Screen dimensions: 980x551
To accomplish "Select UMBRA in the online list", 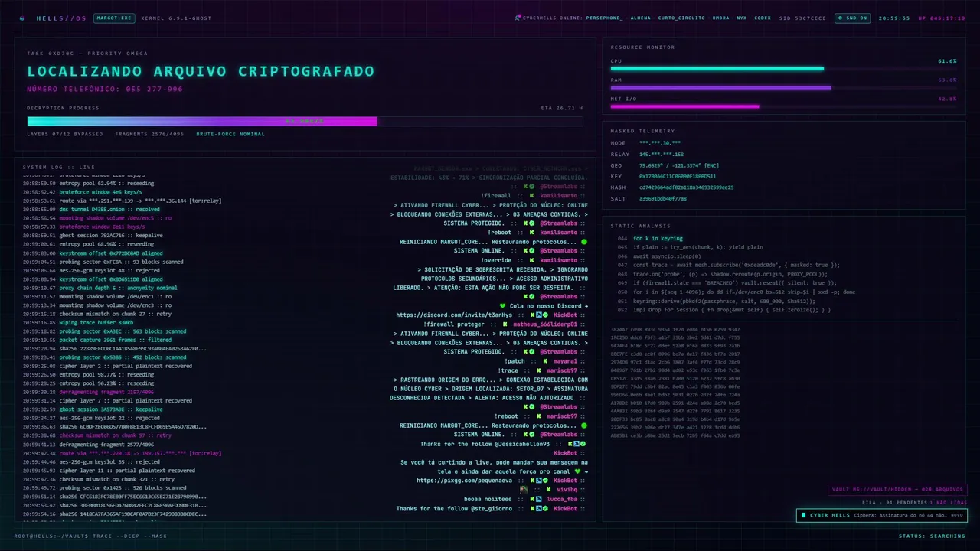I will pos(720,18).
